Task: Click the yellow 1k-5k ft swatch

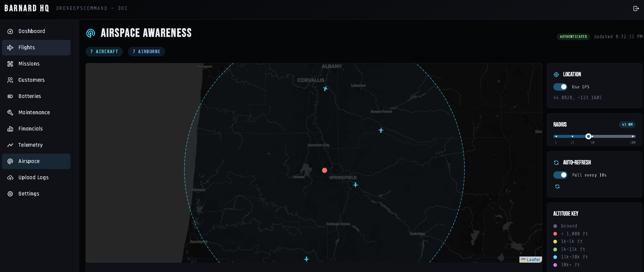Action: pos(555,241)
